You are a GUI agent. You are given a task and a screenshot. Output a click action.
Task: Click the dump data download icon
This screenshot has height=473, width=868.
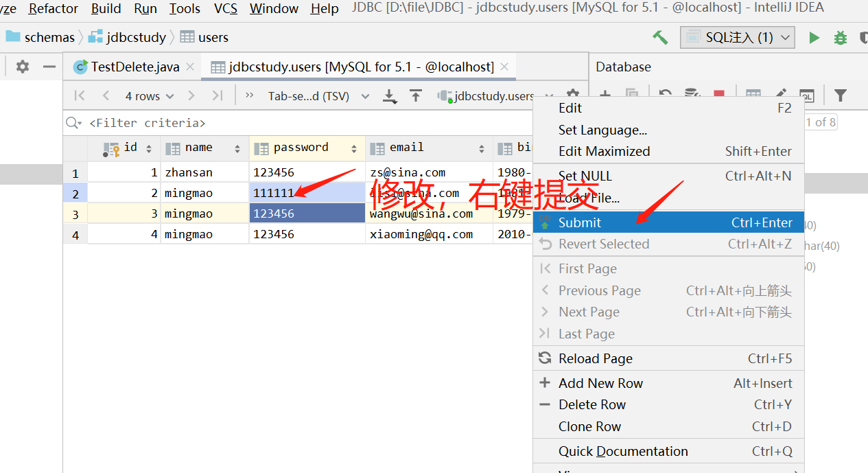(390, 96)
